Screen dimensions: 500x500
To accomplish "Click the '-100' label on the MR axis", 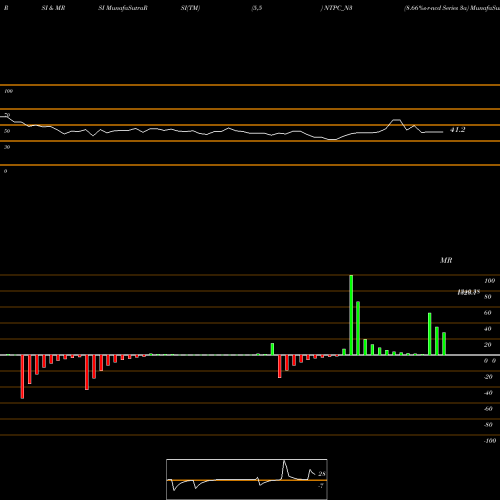I will pos(490,441).
